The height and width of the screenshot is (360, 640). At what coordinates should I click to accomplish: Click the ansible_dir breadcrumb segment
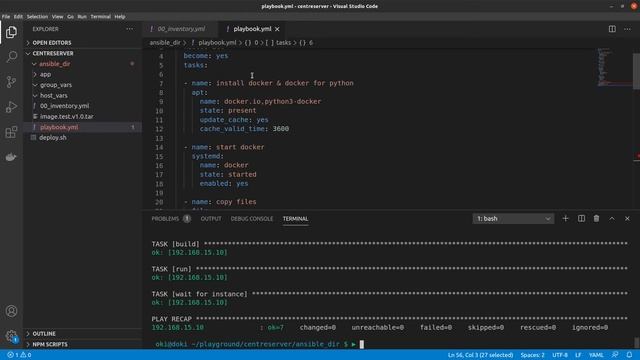pyautogui.click(x=165, y=42)
